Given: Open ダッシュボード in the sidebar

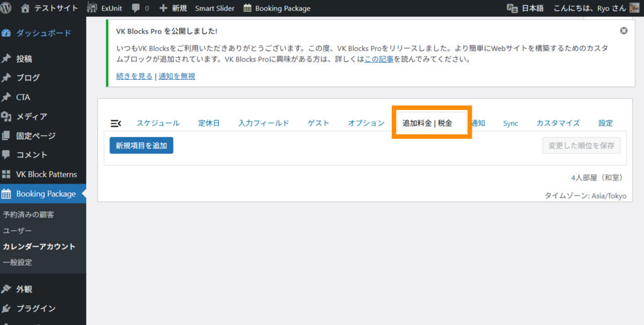Looking at the screenshot, I should [43, 33].
